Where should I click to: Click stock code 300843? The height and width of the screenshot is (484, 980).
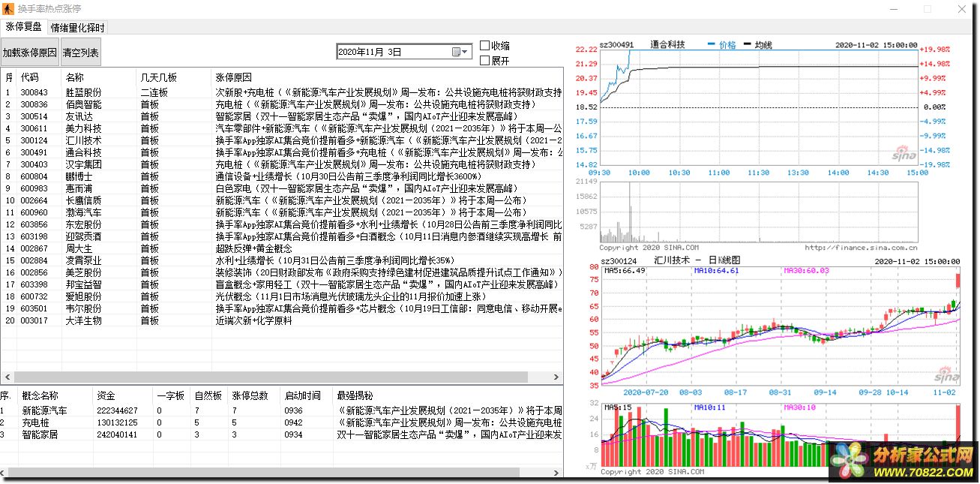click(x=34, y=92)
